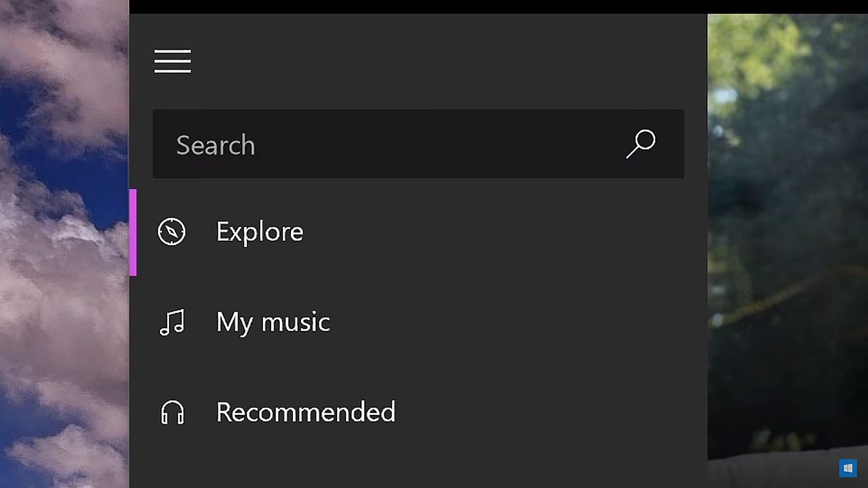This screenshot has width=868, height=488.
Task: Click the empty row space right of Recommended
Action: (x=542, y=412)
